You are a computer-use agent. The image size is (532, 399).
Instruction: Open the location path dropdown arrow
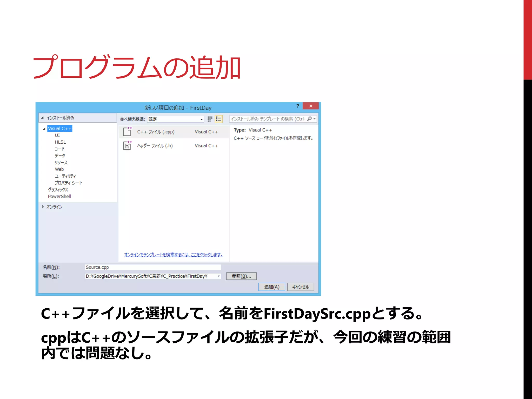click(x=219, y=276)
